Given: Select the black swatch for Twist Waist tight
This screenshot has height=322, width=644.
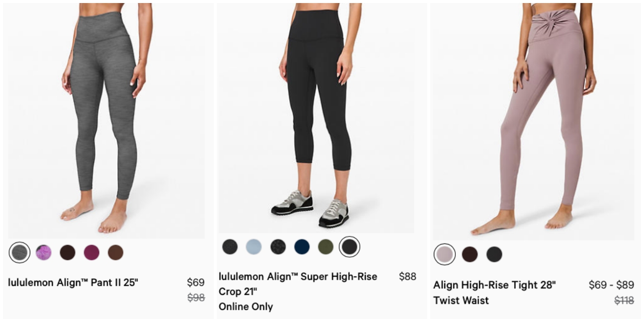Looking at the screenshot, I should (x=494, y=254).
